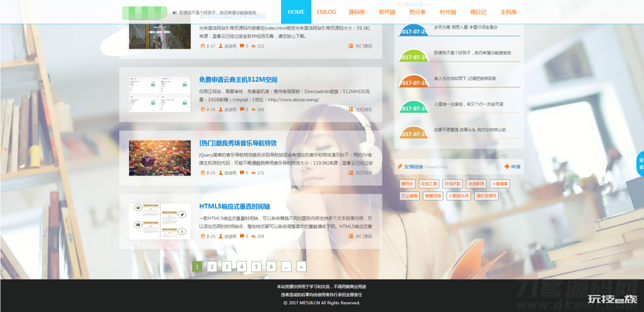
Task: Open the 热分享 navigation item
Action: point(417,12)
